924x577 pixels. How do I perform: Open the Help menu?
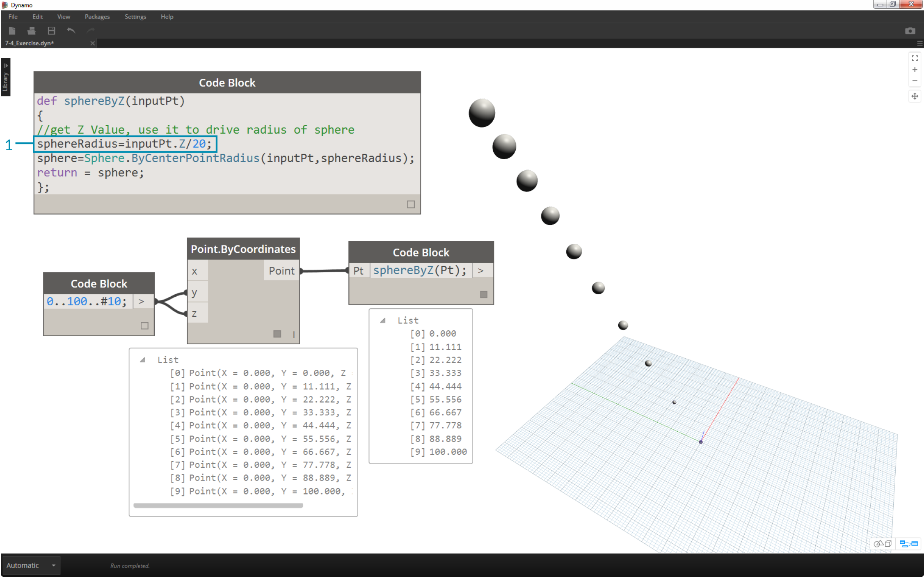coord(167,16)
